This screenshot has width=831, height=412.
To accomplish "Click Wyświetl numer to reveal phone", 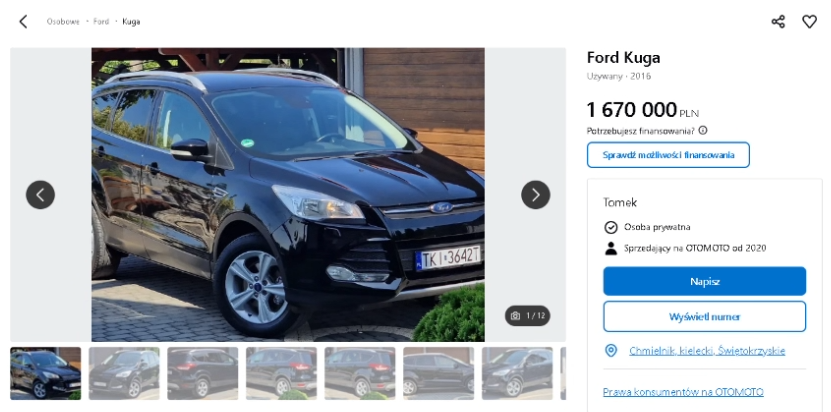I will [x=704, y=317].
